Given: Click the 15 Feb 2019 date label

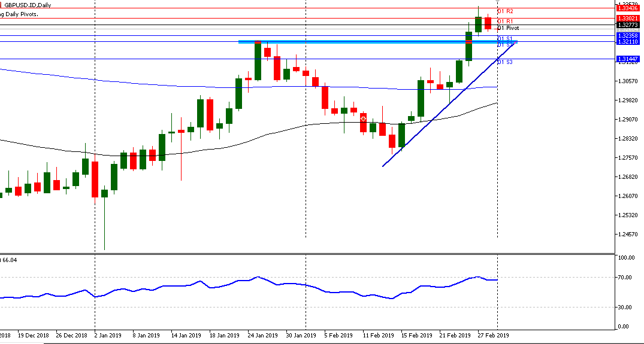Looking at the screenshot, I should click(x=417, y=336).
